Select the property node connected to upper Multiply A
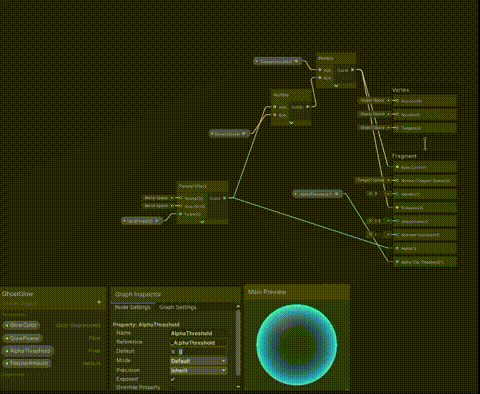Screen dimensions: 480x394 coord(277,62)
